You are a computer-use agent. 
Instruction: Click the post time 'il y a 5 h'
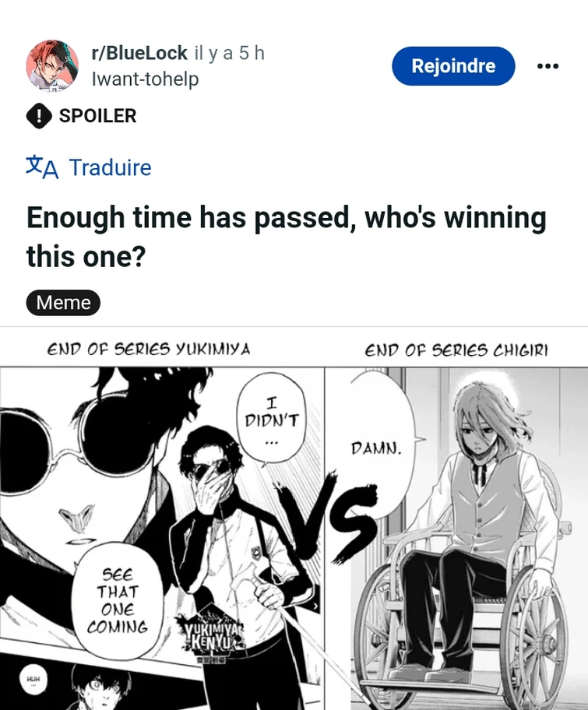coord(229,53)
